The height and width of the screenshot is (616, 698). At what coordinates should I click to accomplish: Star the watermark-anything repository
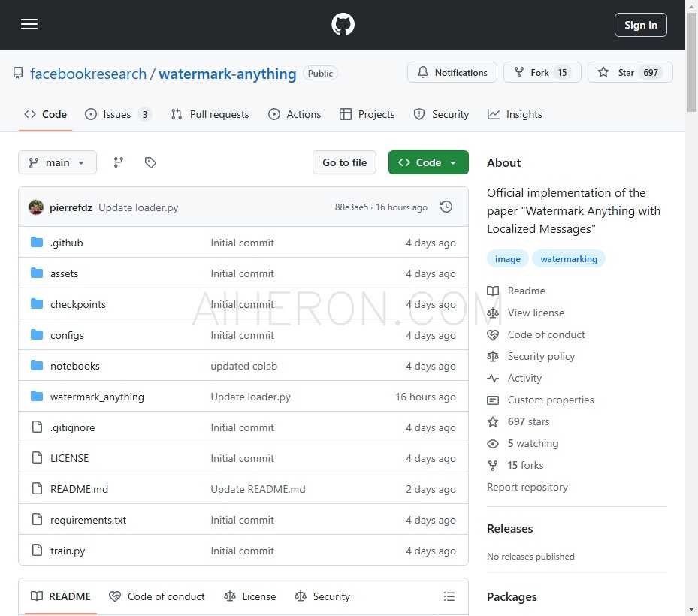(x=630, y=73)
